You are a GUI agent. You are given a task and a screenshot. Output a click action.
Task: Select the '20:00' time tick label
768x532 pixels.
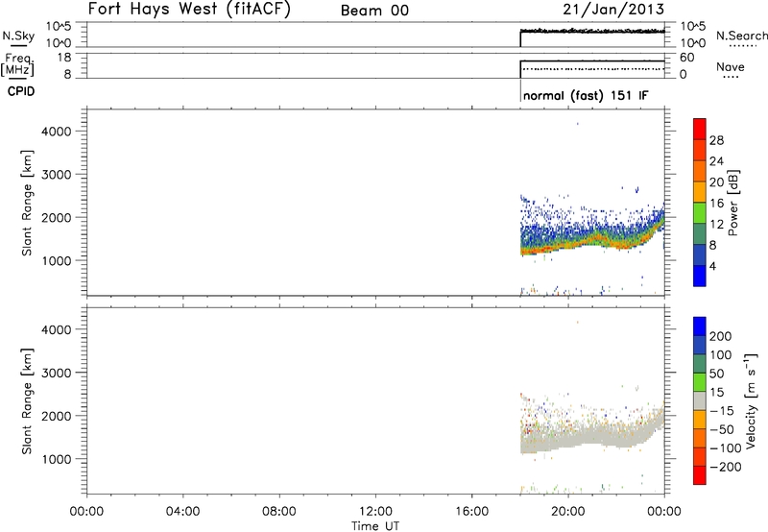(x=568, y=512)
